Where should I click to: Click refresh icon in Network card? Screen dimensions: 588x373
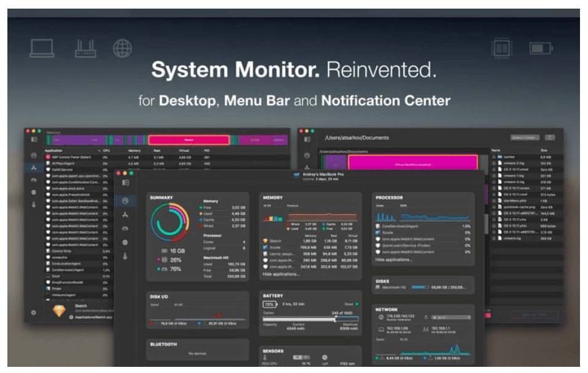(426, 318)
